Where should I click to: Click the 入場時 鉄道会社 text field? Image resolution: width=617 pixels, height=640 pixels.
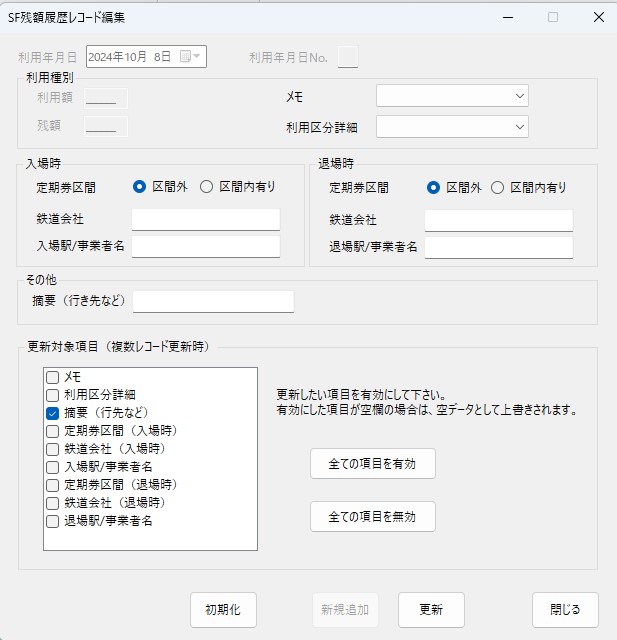206,220
